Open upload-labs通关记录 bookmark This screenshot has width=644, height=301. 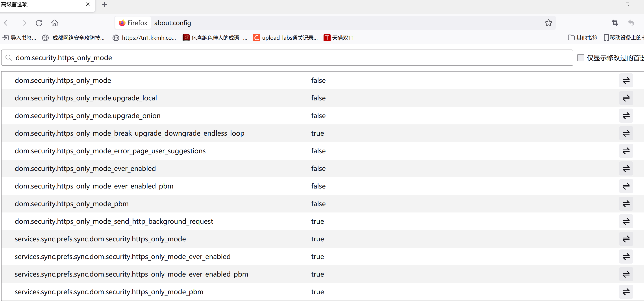[285, 38]
